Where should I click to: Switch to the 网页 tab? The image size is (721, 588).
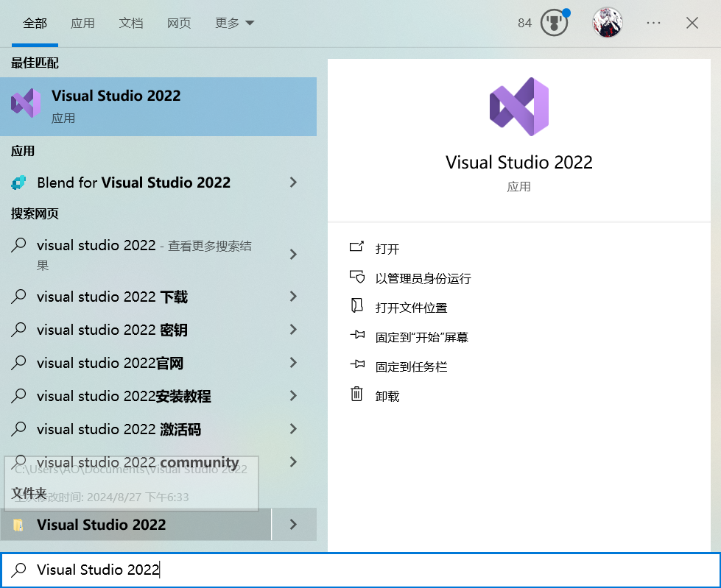179,23
